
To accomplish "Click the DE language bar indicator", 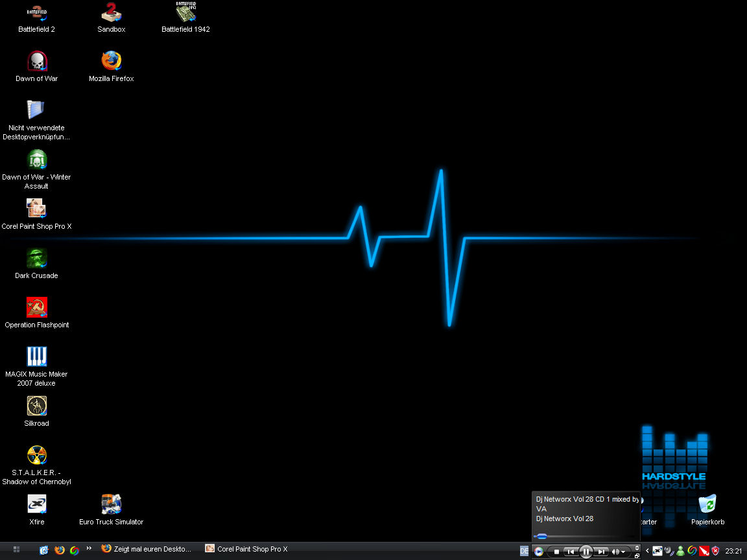I will [x=524, y=551].
